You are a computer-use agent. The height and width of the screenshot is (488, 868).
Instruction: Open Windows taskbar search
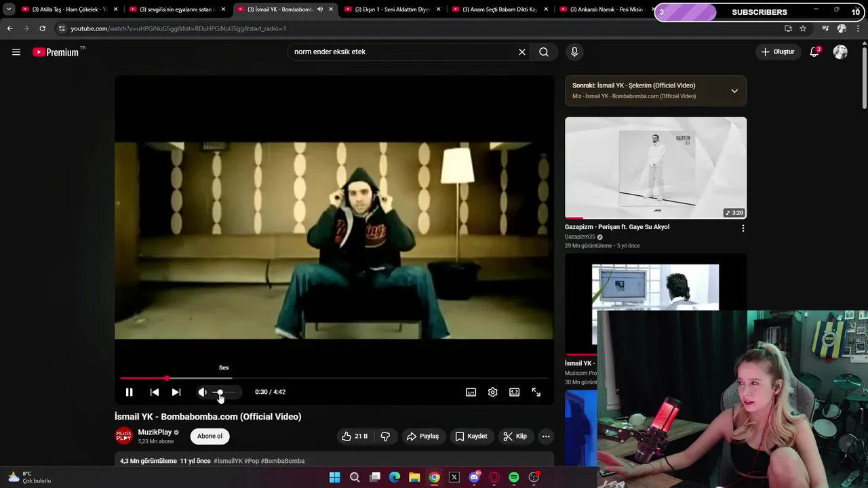coord(355,478)
